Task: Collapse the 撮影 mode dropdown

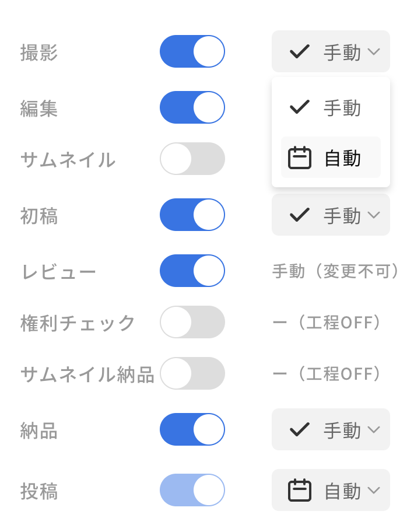Action: click(x=331, y=52)
